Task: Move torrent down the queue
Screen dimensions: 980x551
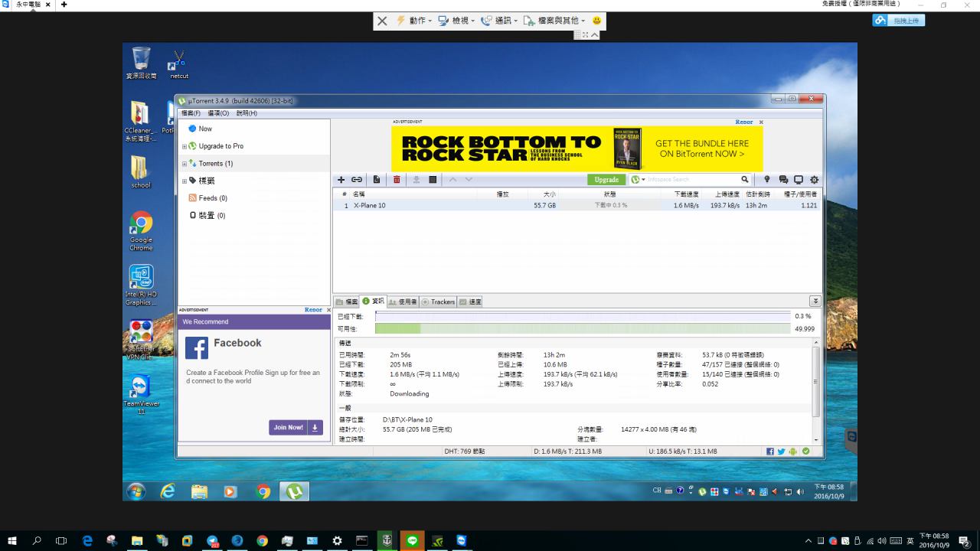Action: click(469, 180)
